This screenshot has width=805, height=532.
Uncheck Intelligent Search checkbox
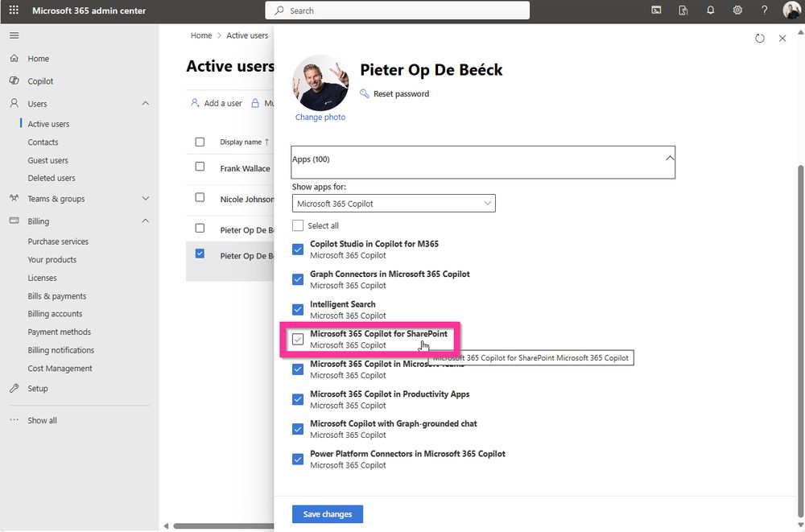tap(298, 310)
